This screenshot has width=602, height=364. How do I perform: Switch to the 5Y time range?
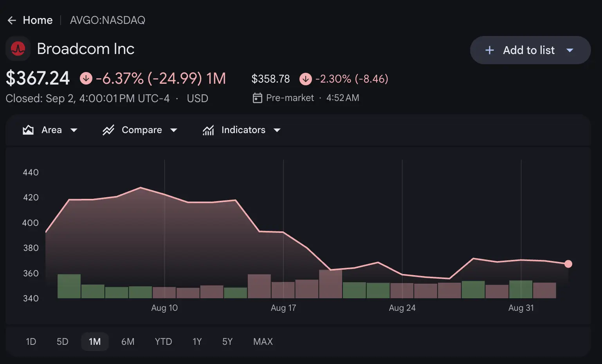[x=227, y=342]
